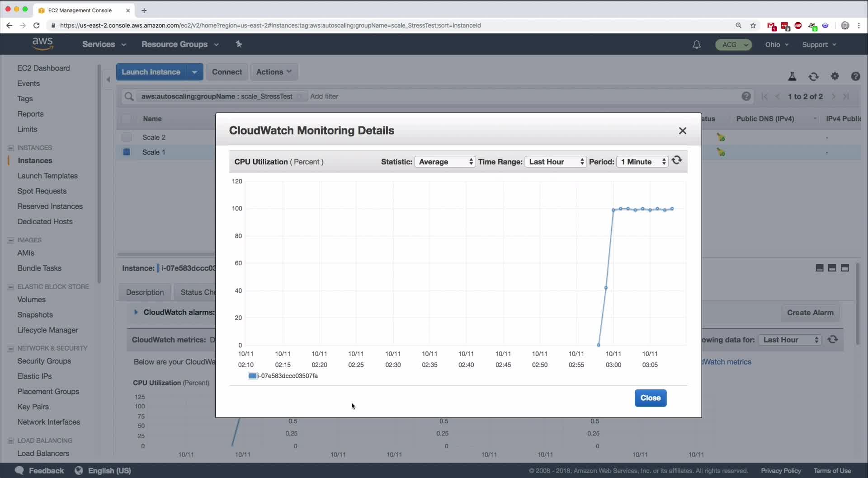Open Showing data for Last Hour dropdown
Viewport: 868px width, 478px height.
tap(790, 339)
